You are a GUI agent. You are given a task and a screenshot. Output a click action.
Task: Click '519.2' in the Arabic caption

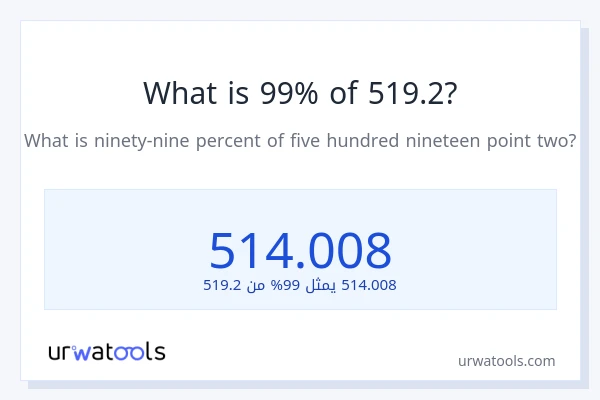pos(222,285)
